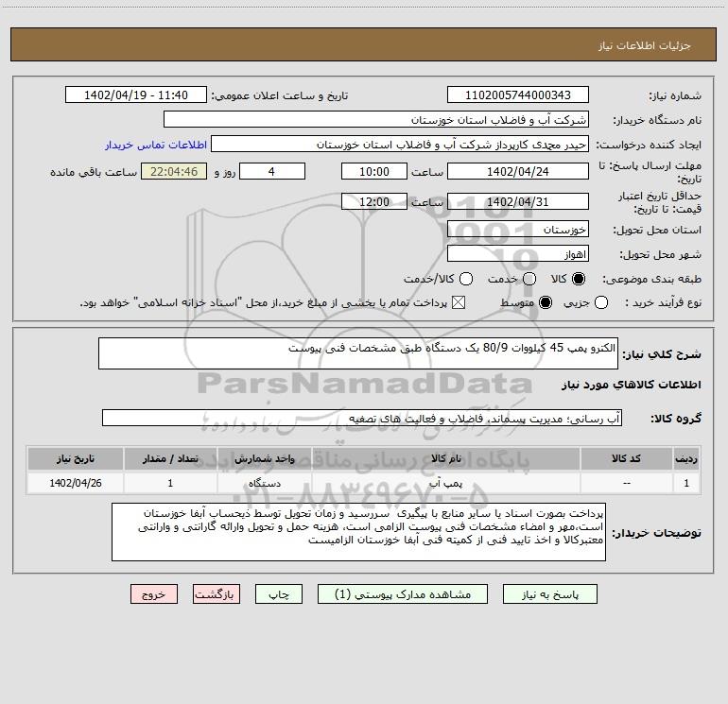Click the remaining time countdown 22:04:46
728x704 pixels.
click(174, 171)
